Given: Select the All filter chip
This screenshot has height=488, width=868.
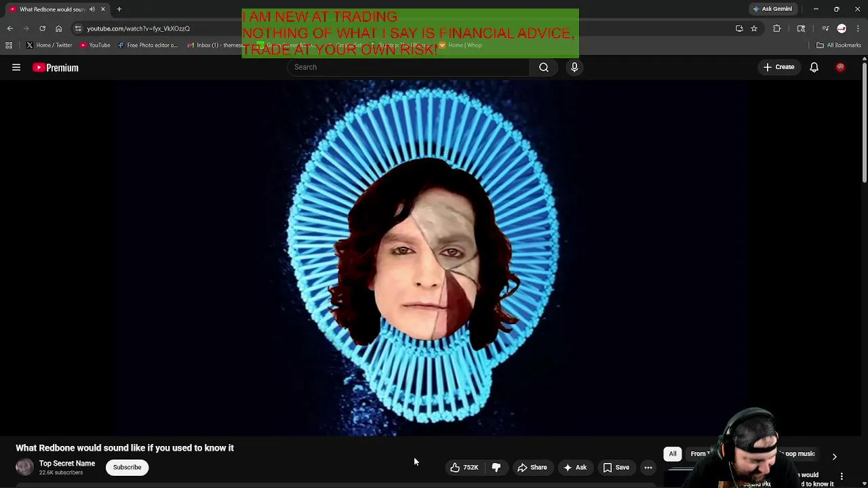Looking at the screenshot, I should 673,454.
